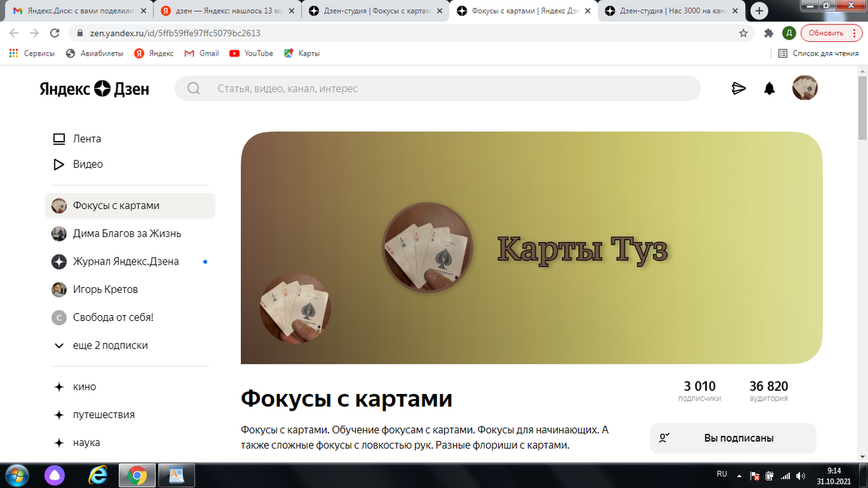Viewport: 868px width, 488px height.
Task: Click the Обновить browser button
Action: pyautogui.click(x=827, y=33)
